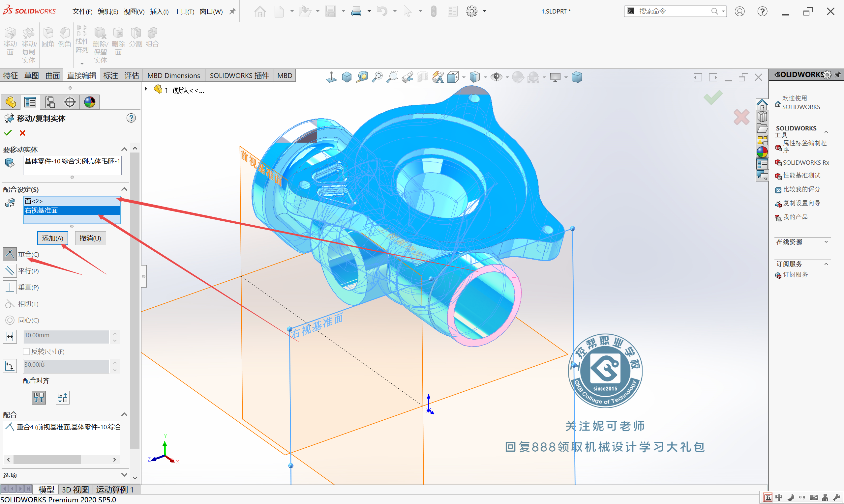The width and height of the screenshot is (844, 504).
Task: Click the Edit Appearance sphere icon
Action: [518, 77]
